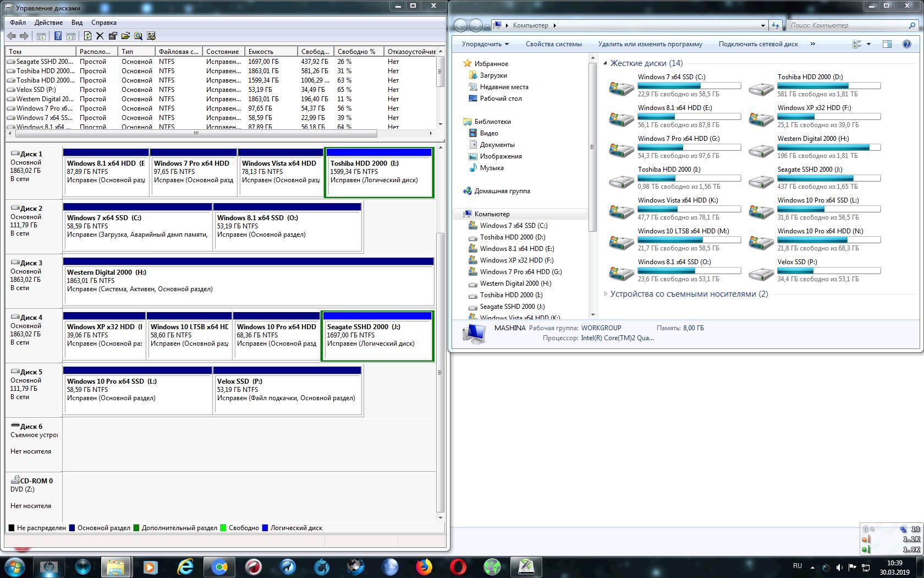Sort volumes by the Том column header
This screenshot has width=924, height=578.
[41, 51]
